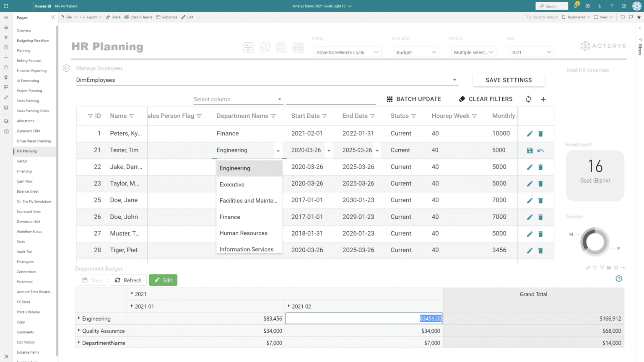
Task: Add a new row using the plus icon
Action: [x=543, y=99]
